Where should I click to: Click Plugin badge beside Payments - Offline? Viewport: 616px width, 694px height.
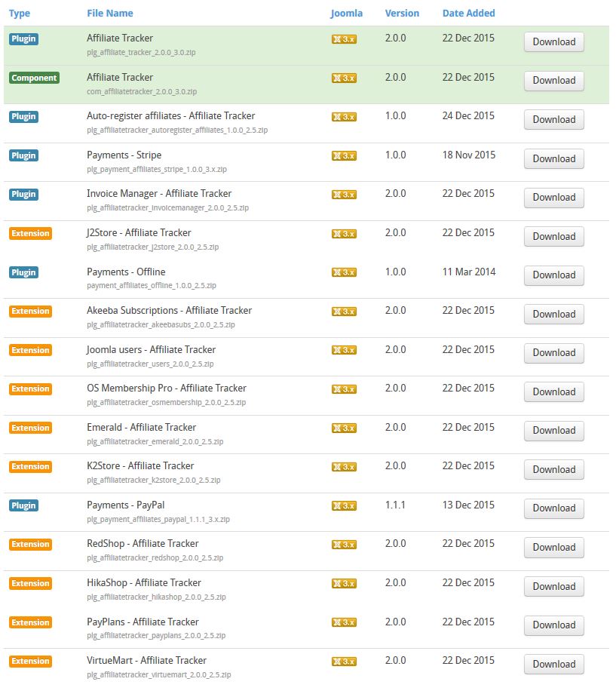point(23,272)
